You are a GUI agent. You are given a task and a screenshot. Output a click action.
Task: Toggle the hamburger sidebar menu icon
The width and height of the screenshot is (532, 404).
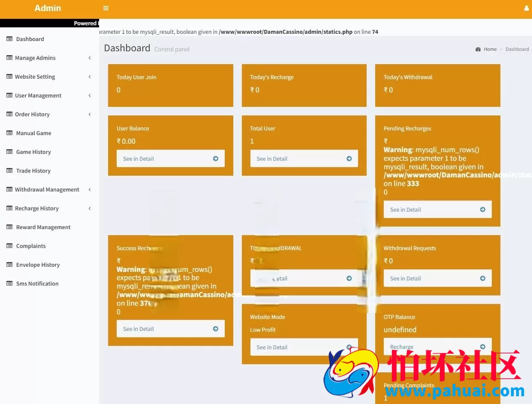pyautogui.click(x=106, y=8)
